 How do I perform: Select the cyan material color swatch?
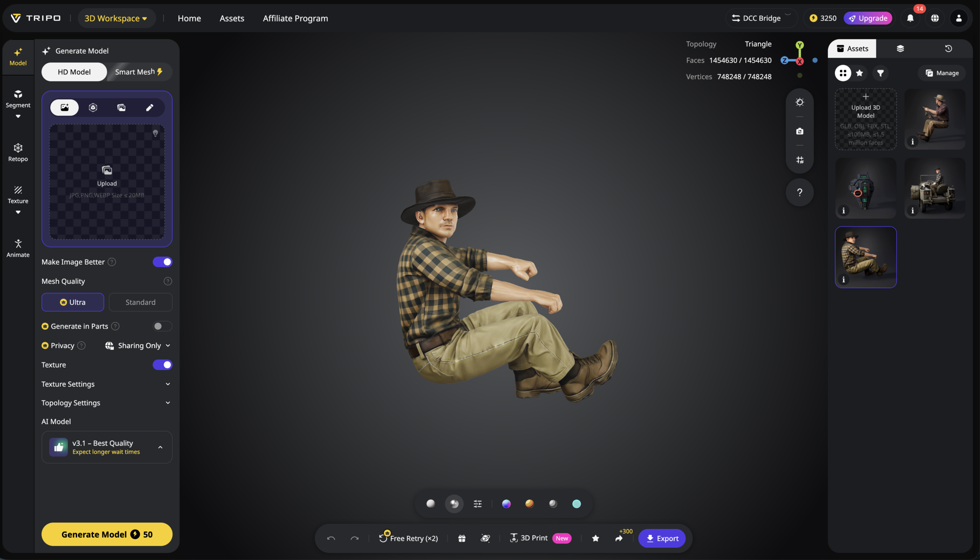[x=576, y=503]
